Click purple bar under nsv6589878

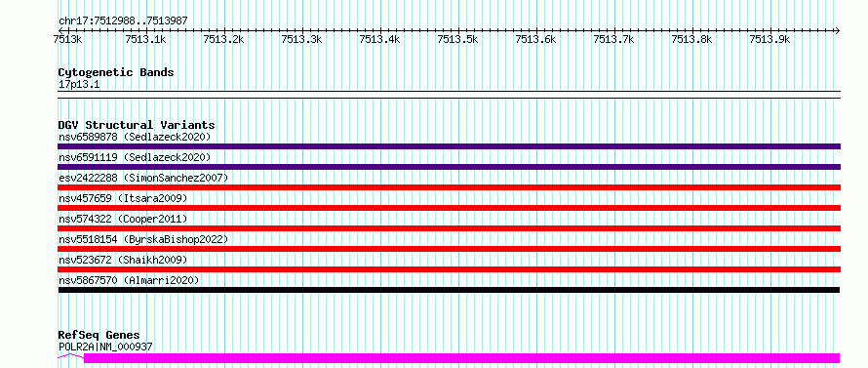(449, 146)
